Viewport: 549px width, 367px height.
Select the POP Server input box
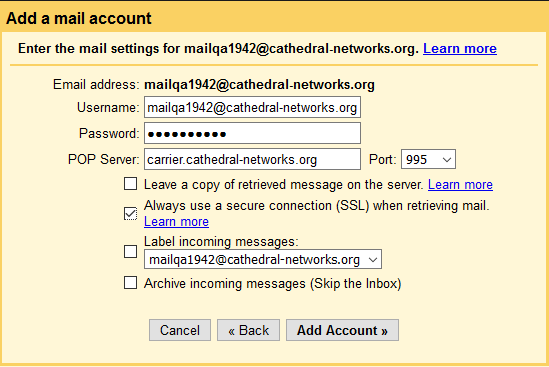point(252,159)
